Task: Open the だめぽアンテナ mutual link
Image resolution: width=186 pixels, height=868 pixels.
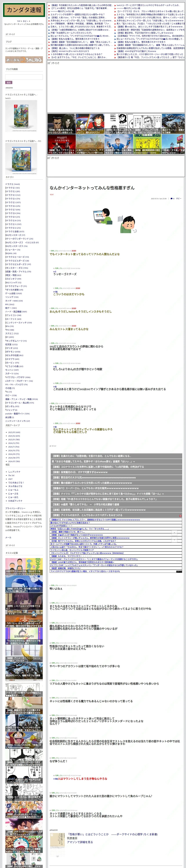Action: 15,501
